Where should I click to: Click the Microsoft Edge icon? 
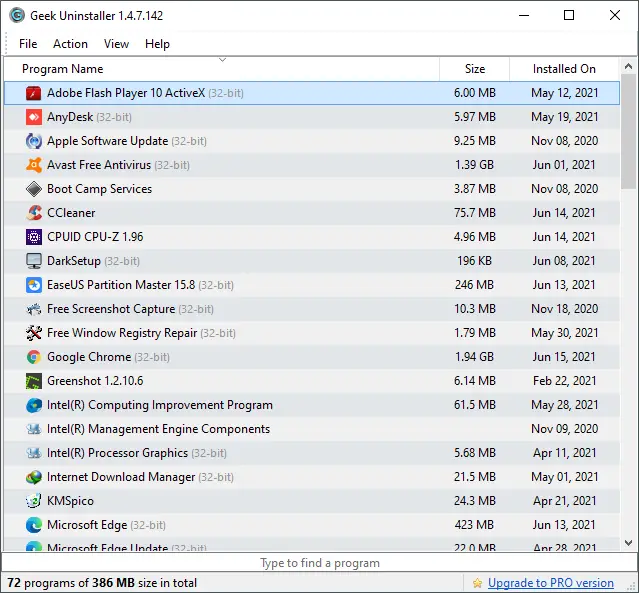tap(33, 525)
